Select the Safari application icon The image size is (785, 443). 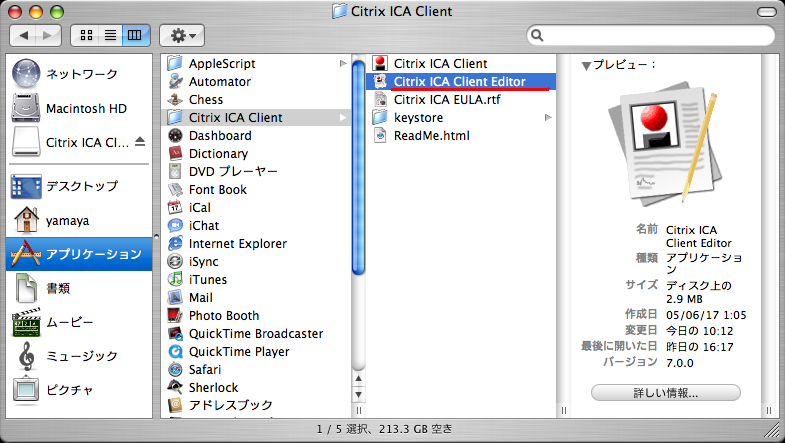pos(175,370)
